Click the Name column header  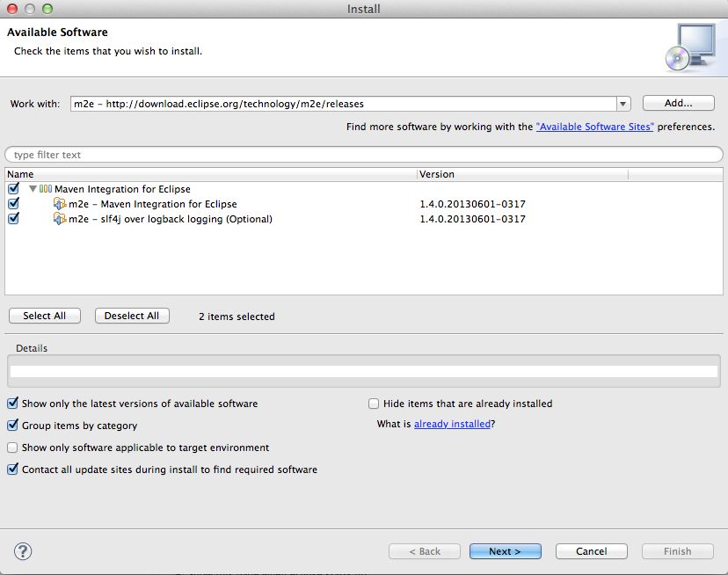(x=211, y=174)
